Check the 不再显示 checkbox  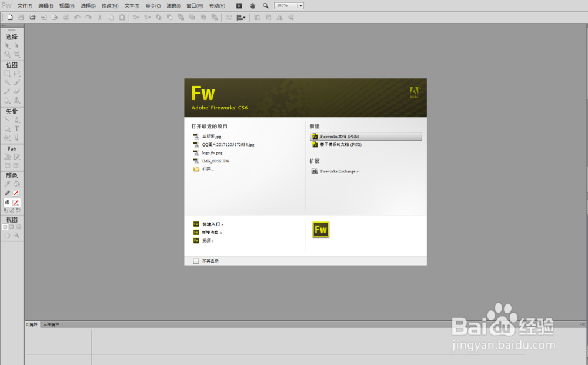point(196,261)
